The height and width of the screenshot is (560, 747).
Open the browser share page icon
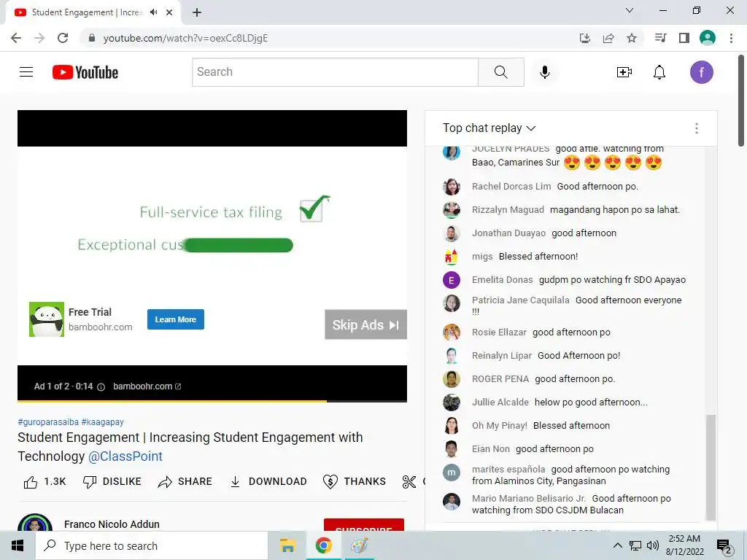tap(608, 38)
